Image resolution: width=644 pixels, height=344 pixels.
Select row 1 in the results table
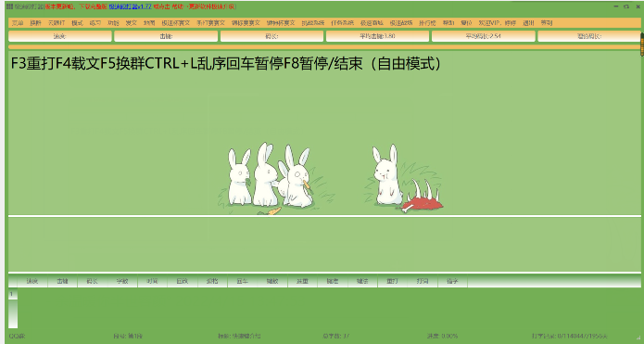coord(13,294)
